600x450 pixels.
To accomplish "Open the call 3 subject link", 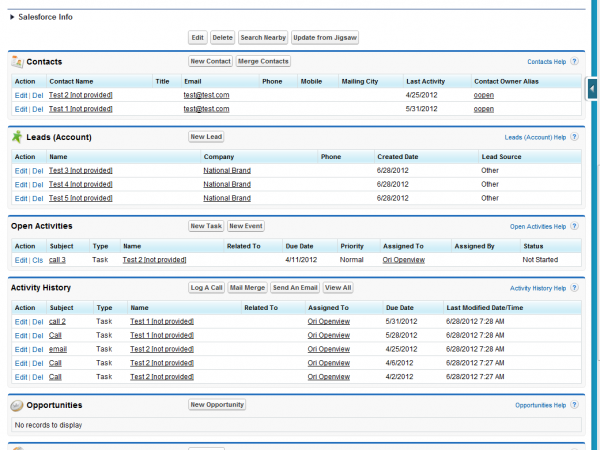I will click(57, 260).
